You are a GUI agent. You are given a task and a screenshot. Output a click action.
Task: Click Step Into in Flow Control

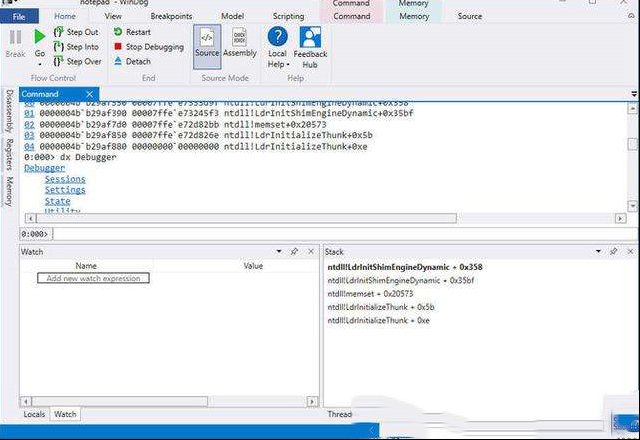[76, 47]
